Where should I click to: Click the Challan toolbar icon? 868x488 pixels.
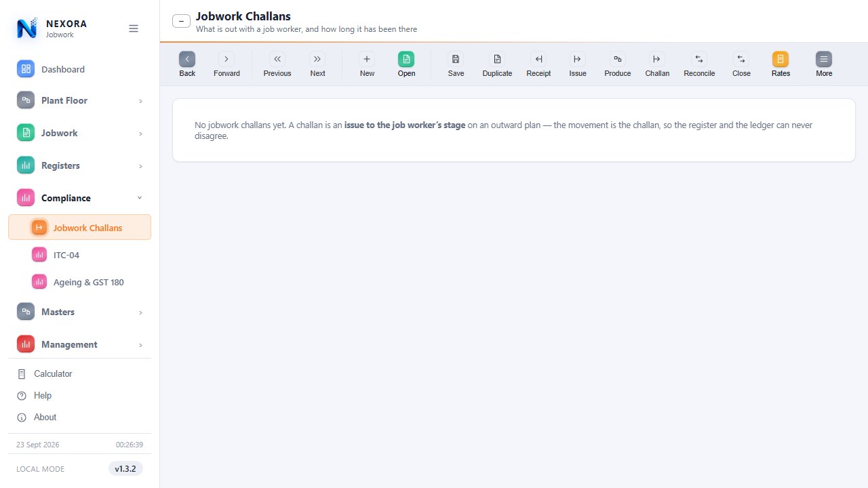tap(657, 59)
